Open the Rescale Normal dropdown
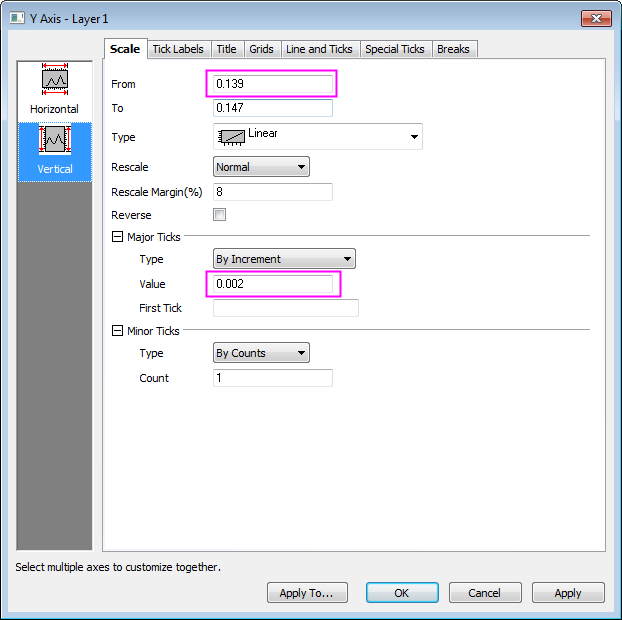The width and height of the screenshot is (622, 620). pyautogui.click(x=261, y=167)
